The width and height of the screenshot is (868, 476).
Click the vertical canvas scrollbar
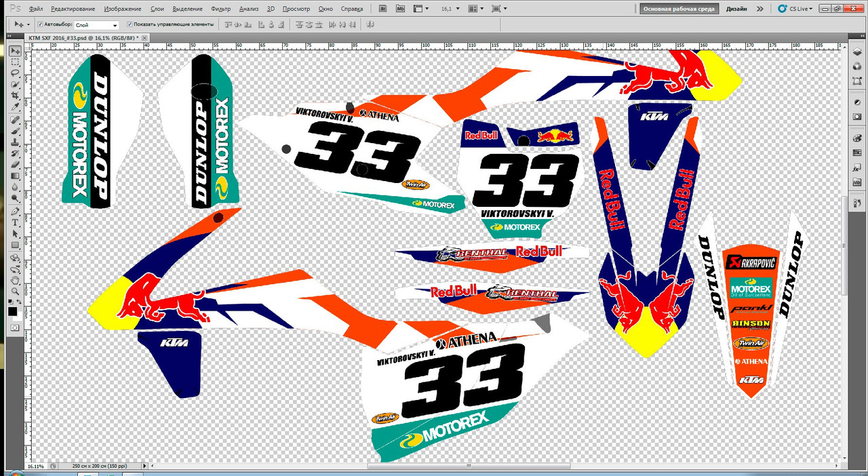pyautogui.click(x=844, y=246)
